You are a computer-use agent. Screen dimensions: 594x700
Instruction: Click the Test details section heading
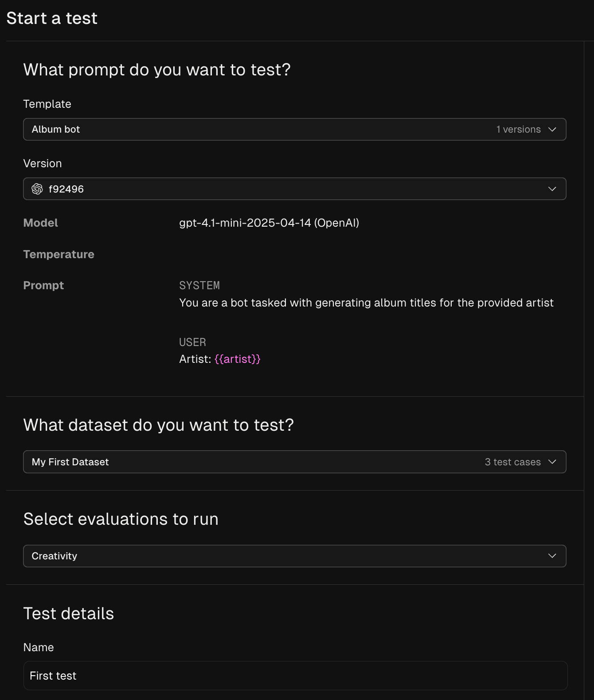point(68,613)
